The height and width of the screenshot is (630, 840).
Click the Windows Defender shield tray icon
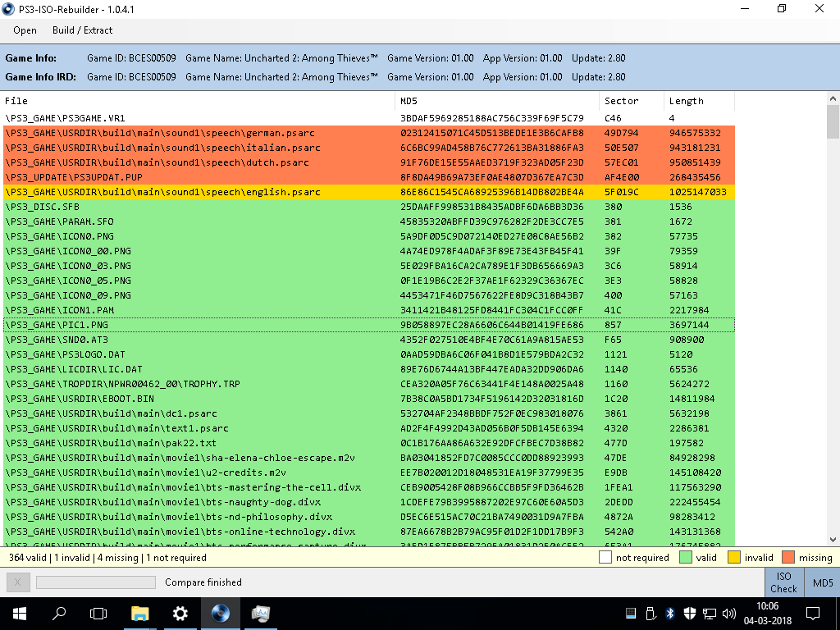pos(689,614)
